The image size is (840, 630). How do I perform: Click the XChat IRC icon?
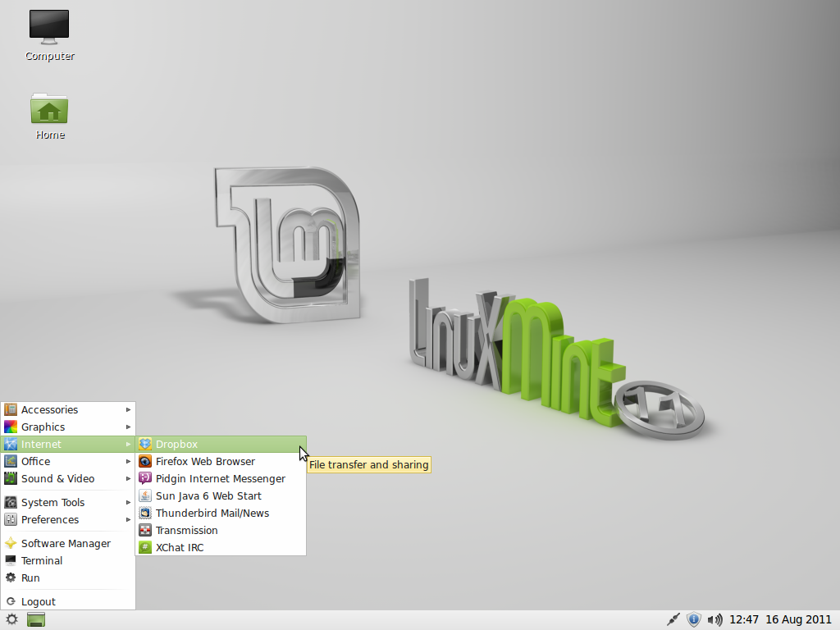tap(145, 547)
